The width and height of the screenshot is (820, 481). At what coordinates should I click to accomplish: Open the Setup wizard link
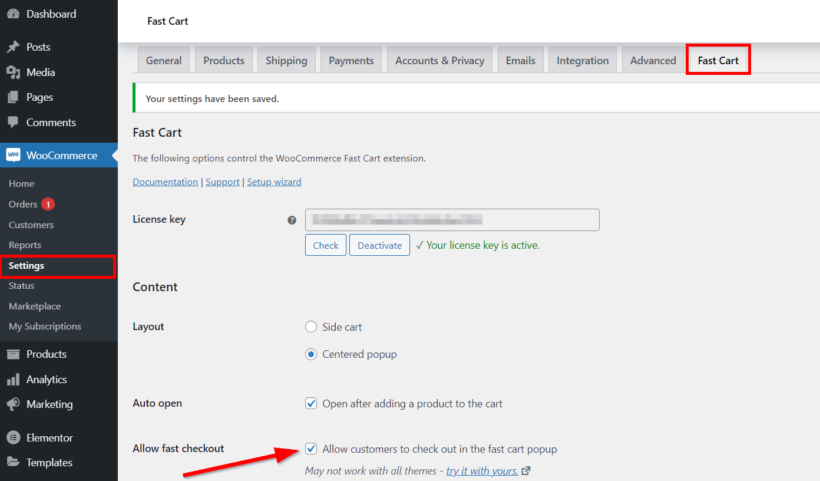coord(274,182)
